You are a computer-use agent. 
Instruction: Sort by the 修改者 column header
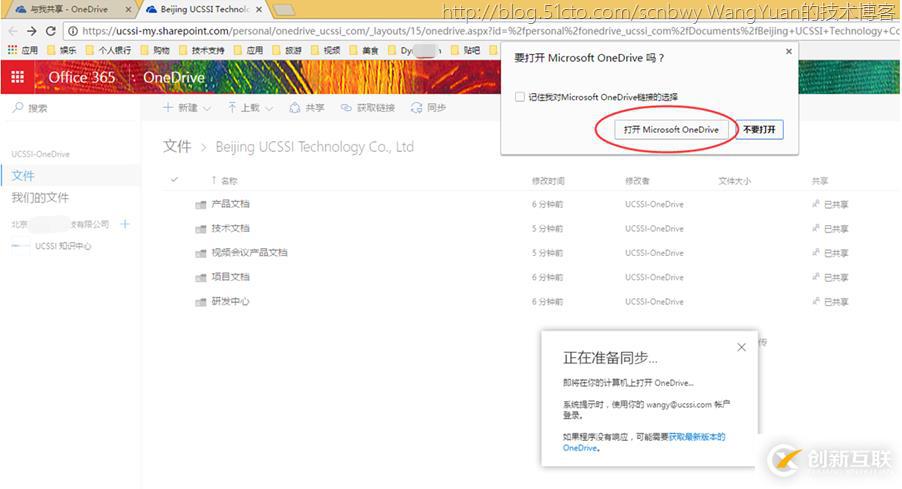click(637, 181)
